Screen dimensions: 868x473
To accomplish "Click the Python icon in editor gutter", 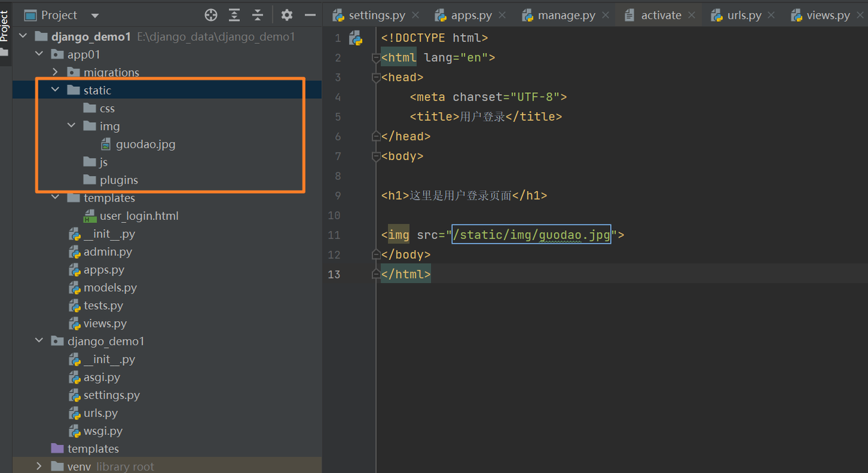I will (x=356, y=39).
